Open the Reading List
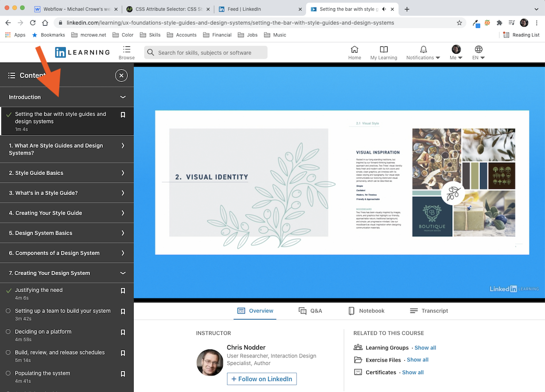This screenshot has width=545, height=392. 521,35
